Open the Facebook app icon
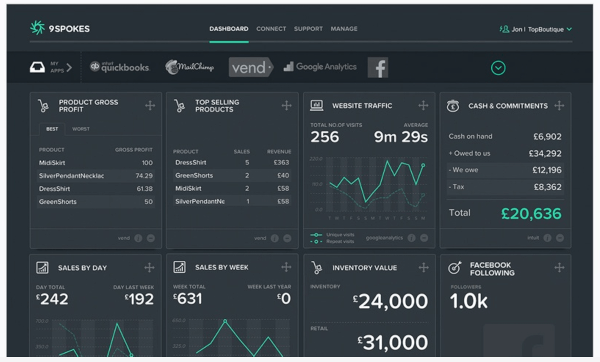The image size is (600, 362). point(378,68)
